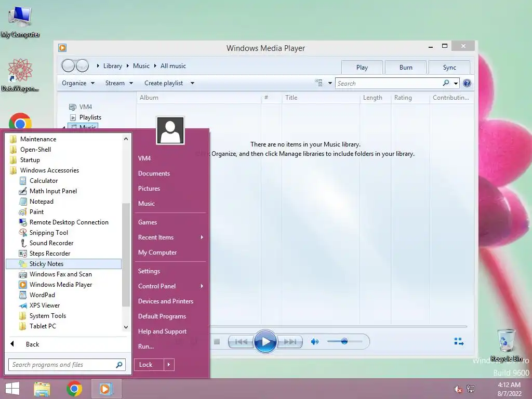Open Notepad from the start menu
532x399 pixels.
[x=41, y=201]
